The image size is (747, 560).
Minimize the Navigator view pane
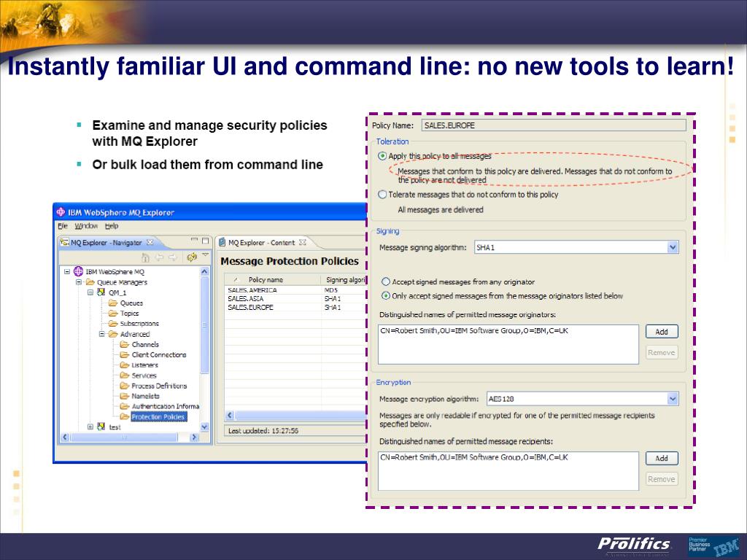point(194,241)
